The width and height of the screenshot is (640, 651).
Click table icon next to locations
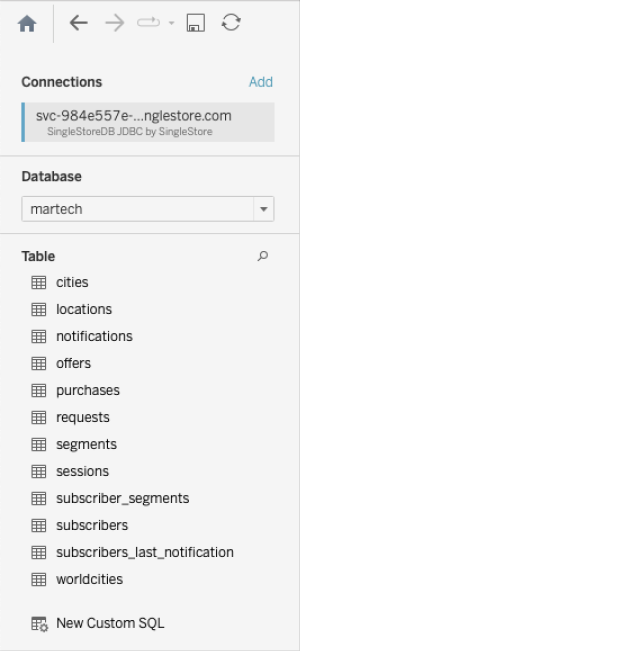39,310
